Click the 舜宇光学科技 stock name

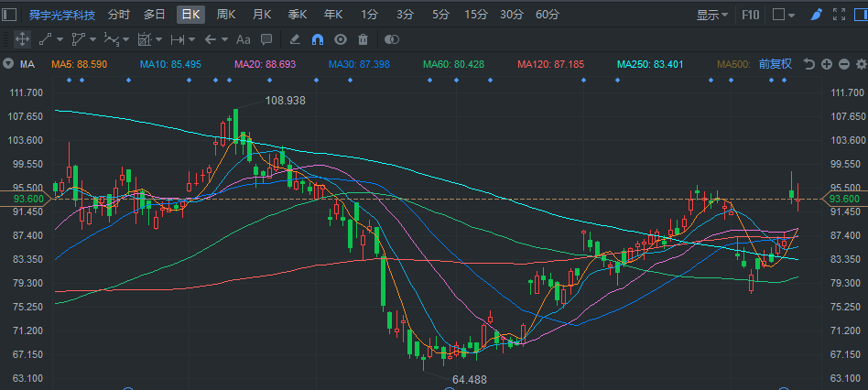tap(61, 15)
